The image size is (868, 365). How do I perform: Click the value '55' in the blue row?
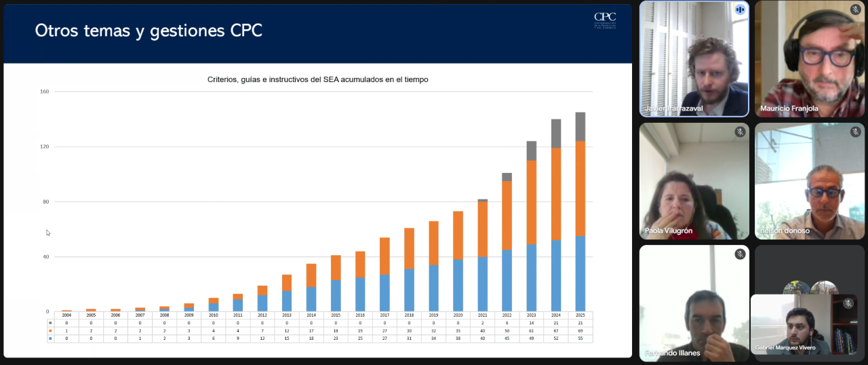click(580, 338)
